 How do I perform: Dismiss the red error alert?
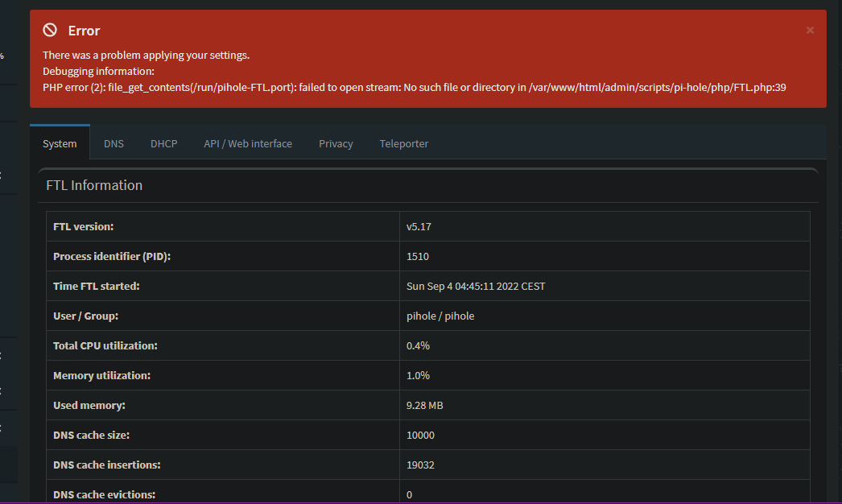click(x=810, y=31)
